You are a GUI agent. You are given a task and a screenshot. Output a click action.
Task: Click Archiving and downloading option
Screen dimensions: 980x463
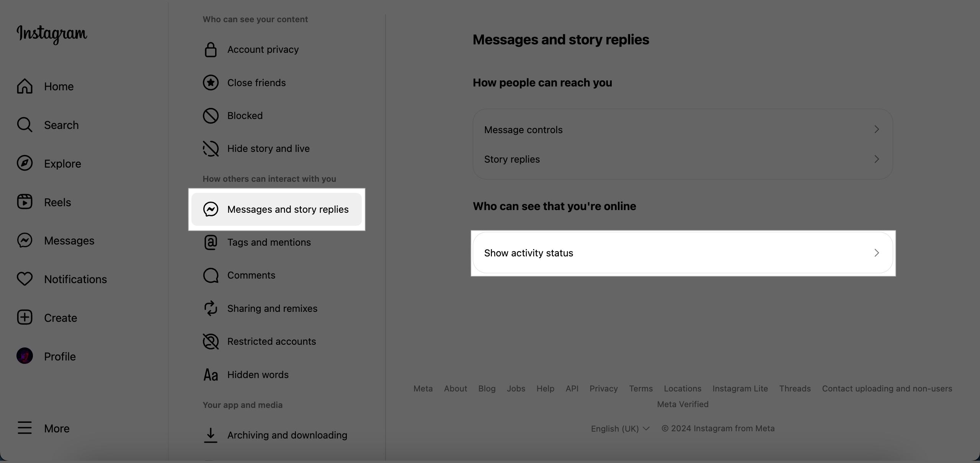click(x=287, y=434)
